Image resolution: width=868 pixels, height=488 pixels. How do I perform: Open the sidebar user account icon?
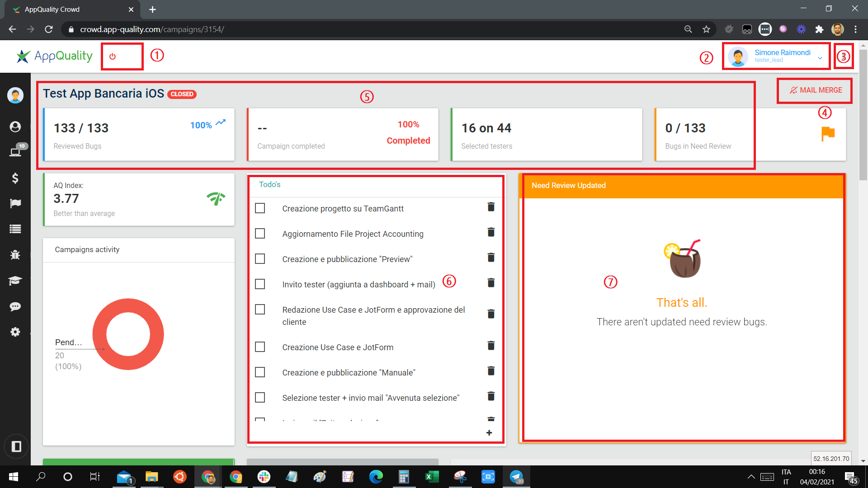(x=15, y=127)
